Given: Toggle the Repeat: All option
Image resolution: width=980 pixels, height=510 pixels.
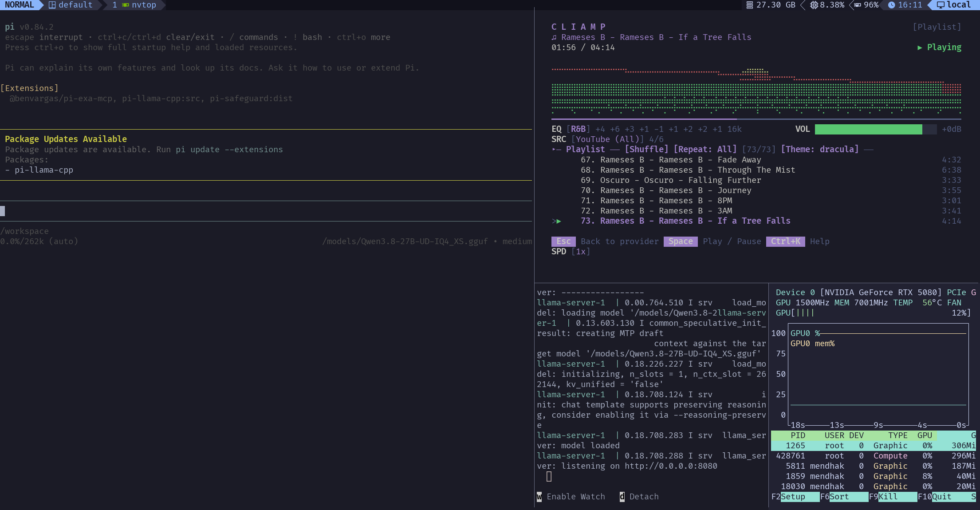Looking at the screenshot, I should (705, 150).
